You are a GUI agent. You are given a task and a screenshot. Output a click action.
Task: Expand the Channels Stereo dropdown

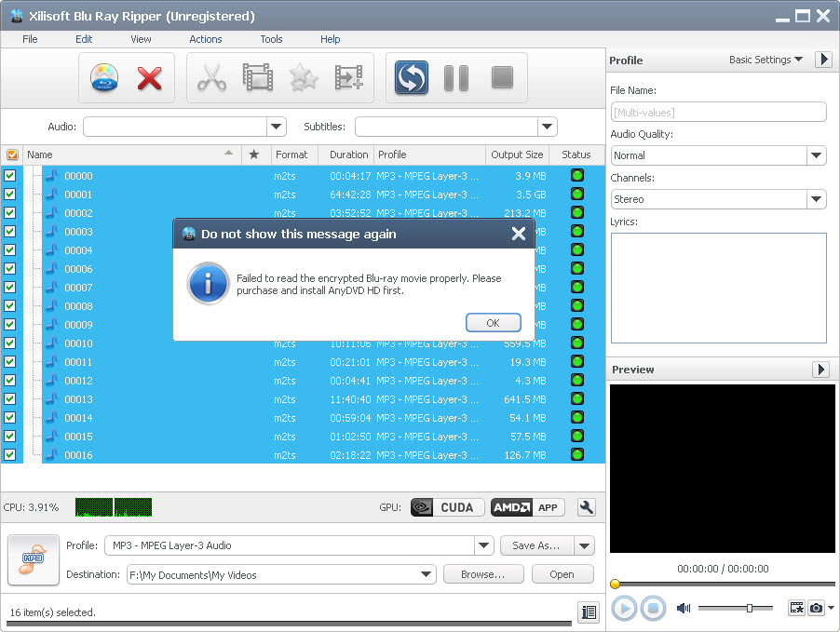816,199
